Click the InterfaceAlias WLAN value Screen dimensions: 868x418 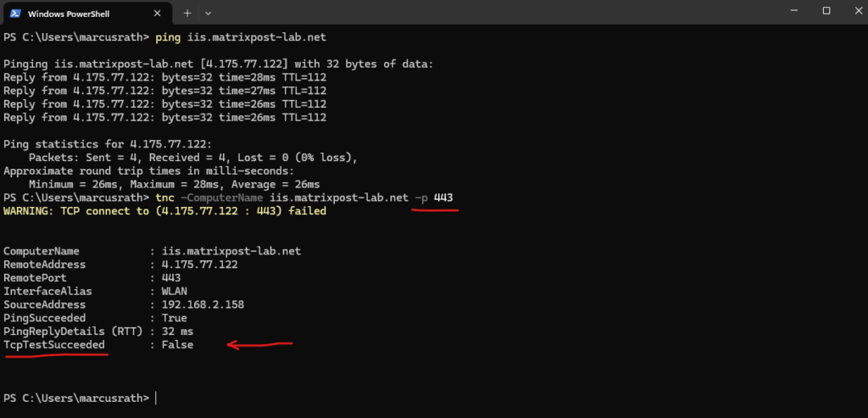click(174, 291)
